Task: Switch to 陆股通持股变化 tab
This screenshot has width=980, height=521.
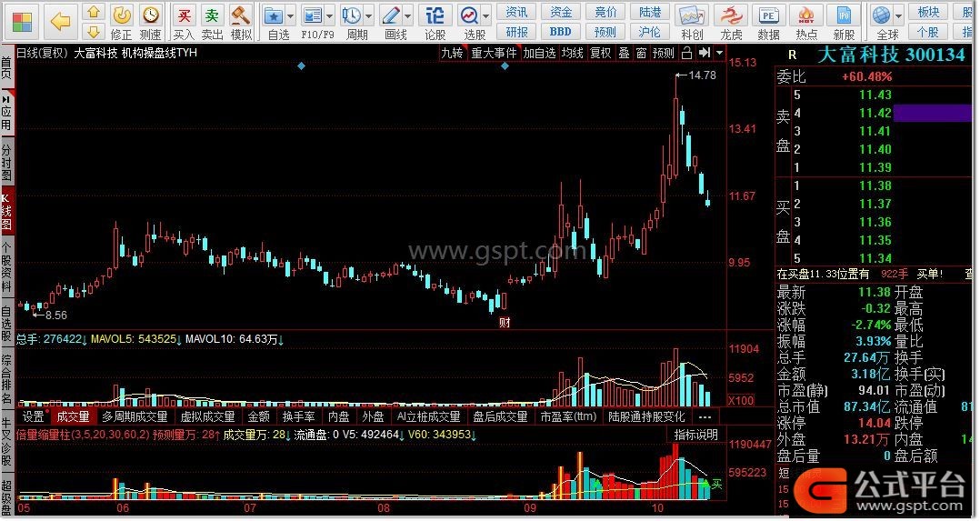Action: pos(646,416)
